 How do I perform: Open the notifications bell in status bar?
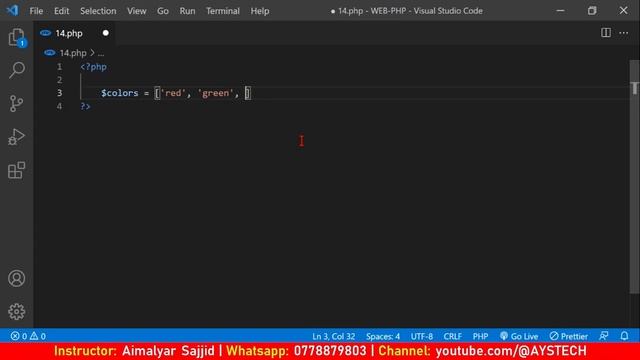(624, 336)
